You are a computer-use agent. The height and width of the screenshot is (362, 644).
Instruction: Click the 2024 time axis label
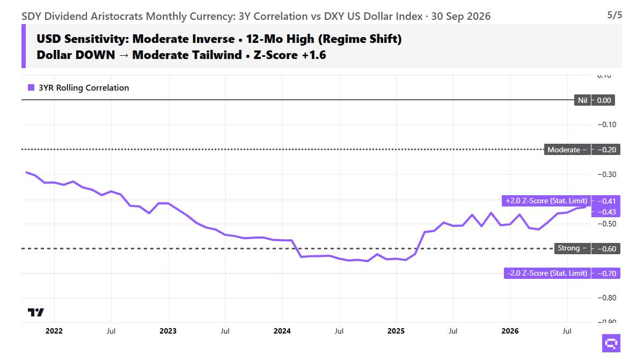pyautogui.click(x=282, y=331)
